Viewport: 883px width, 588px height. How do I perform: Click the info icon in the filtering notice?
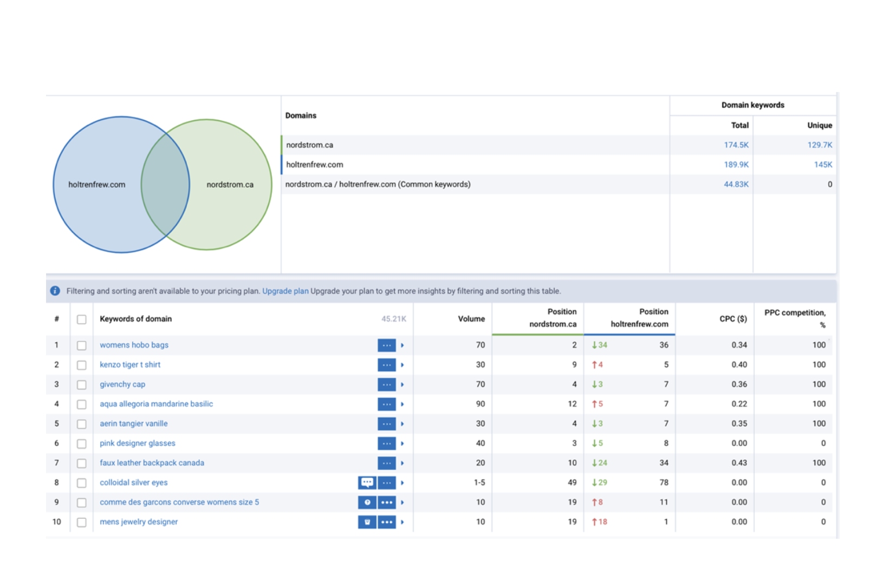point(55,291)
